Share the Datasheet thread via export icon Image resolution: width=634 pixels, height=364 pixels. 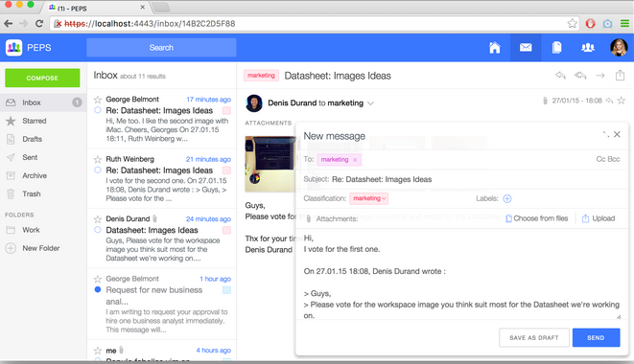click(x=620, y=75)
